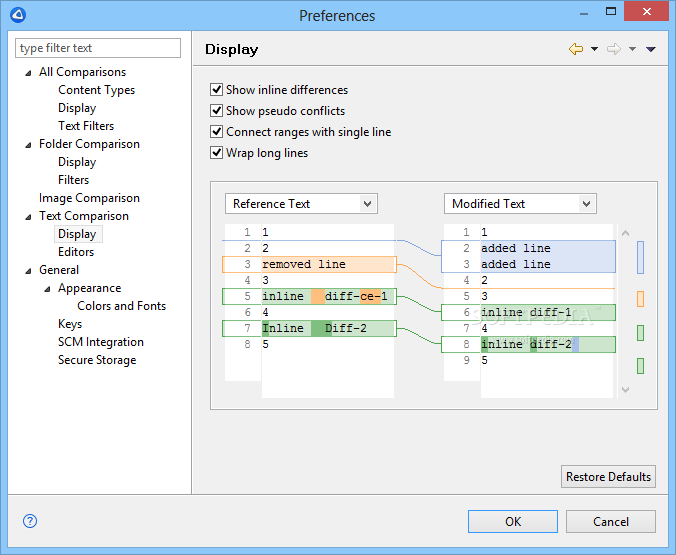The height and width of the screenshot is (555, 676).
Task: Focus the type filter text field
Action: pos(98,48)
